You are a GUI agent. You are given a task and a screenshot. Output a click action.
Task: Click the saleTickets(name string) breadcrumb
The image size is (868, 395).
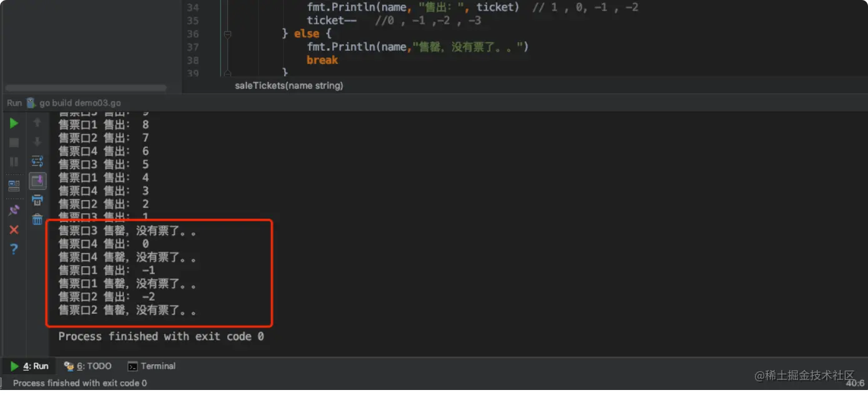click(x=289, y=86)
